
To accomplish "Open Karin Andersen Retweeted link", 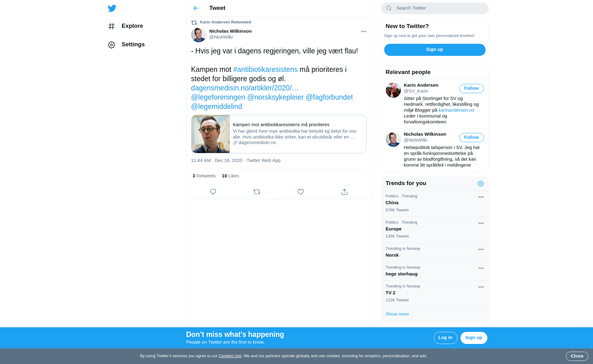I will 225,22.
